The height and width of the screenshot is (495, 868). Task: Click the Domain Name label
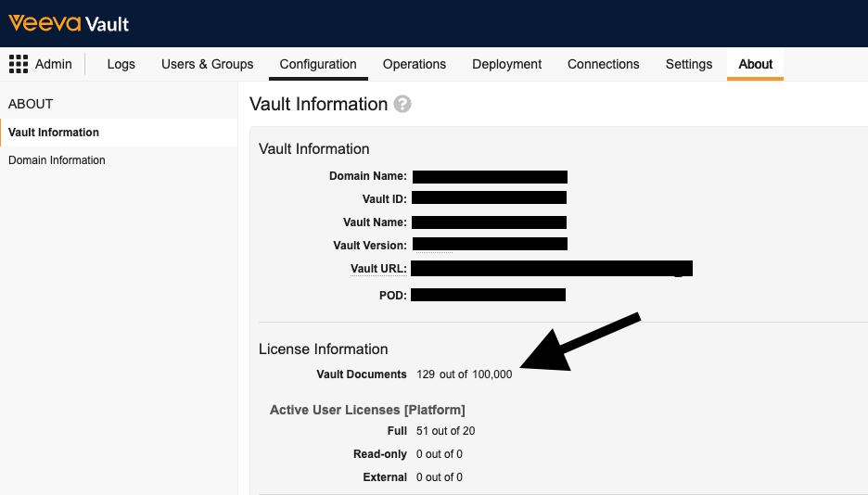click(x=367, y=176)
